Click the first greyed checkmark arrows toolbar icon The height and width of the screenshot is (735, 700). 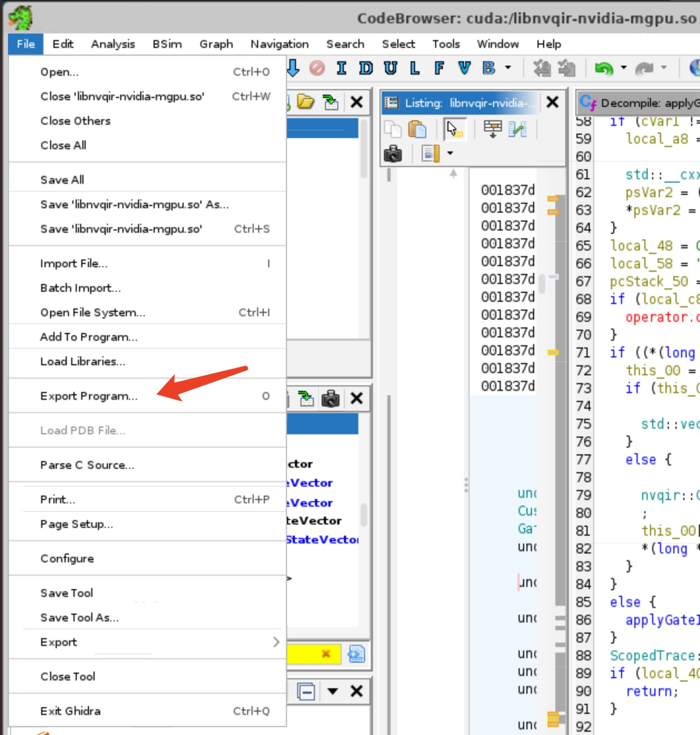point(541,68)
